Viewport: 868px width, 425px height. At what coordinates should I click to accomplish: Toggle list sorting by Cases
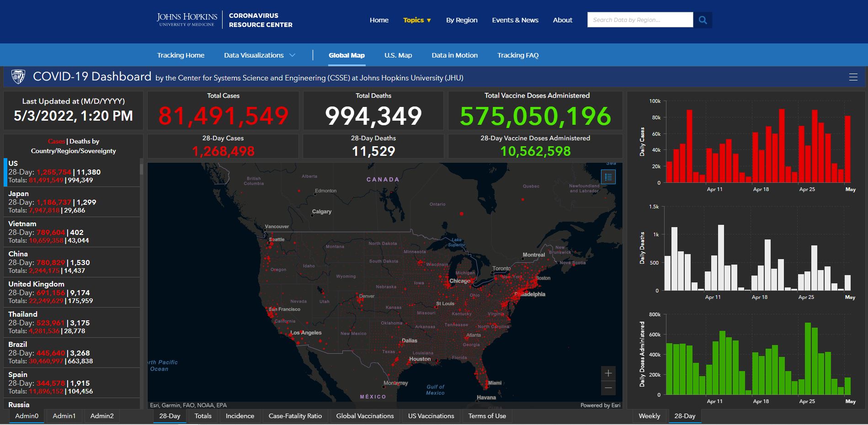[57, 141]
